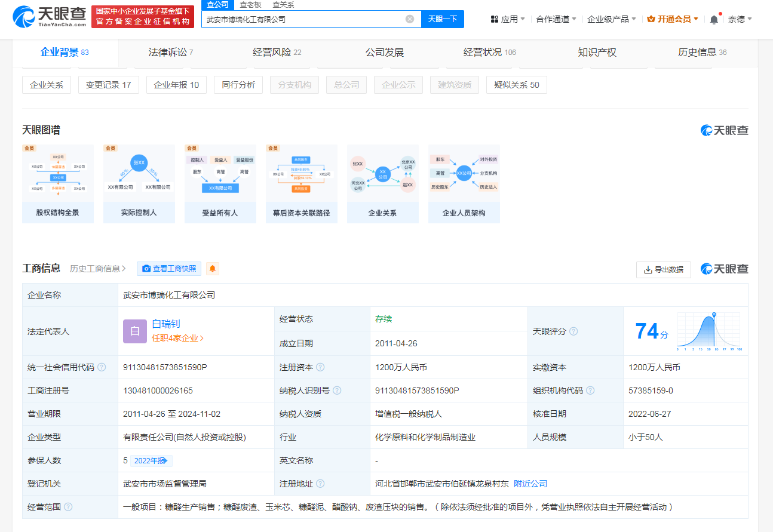Viewport: 773px width, 532px height.
Task: Open 白瑞钊 legal representative link
Action: tap(166, 324)
